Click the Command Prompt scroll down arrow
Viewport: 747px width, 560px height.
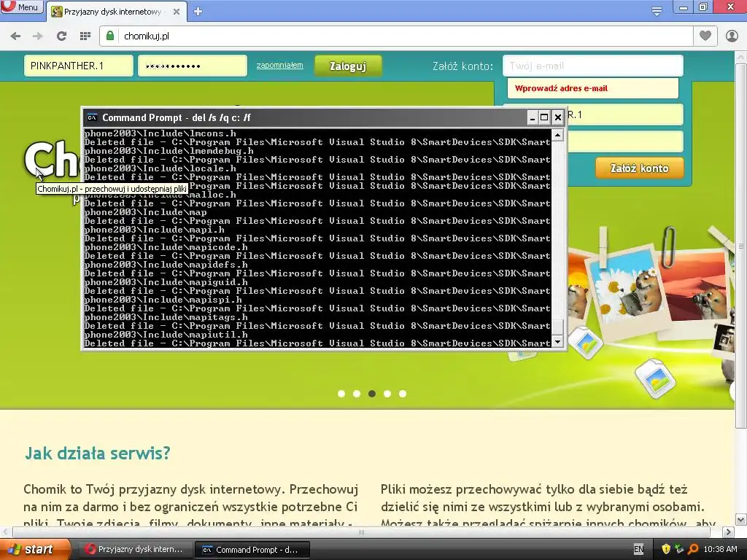click(x=557, y=342)
